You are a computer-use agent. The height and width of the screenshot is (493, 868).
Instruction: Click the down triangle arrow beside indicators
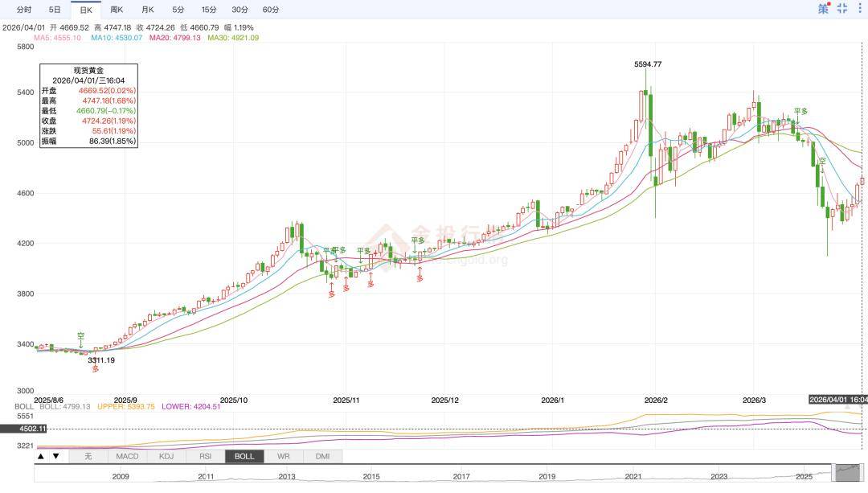point(56,456)
